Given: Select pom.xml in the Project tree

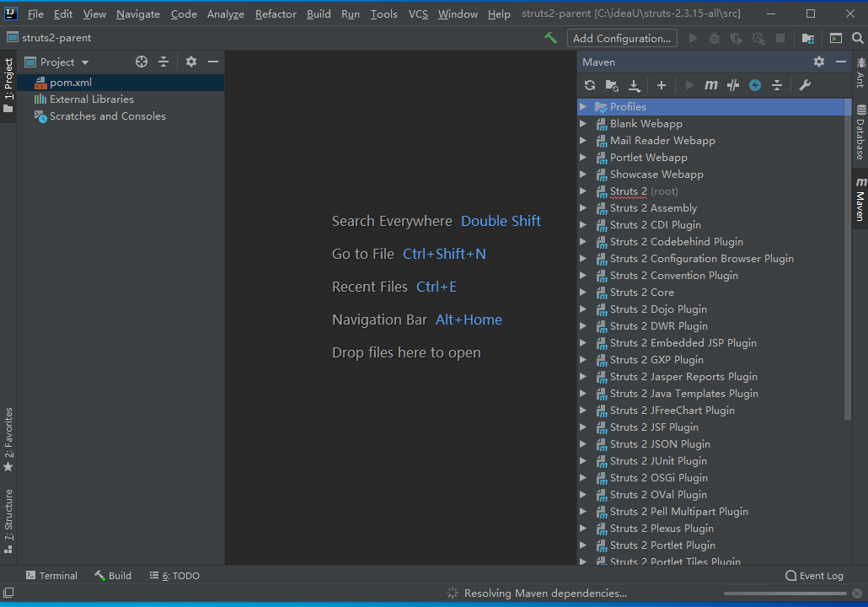Looking at the screenshot, I should point(70,83).
